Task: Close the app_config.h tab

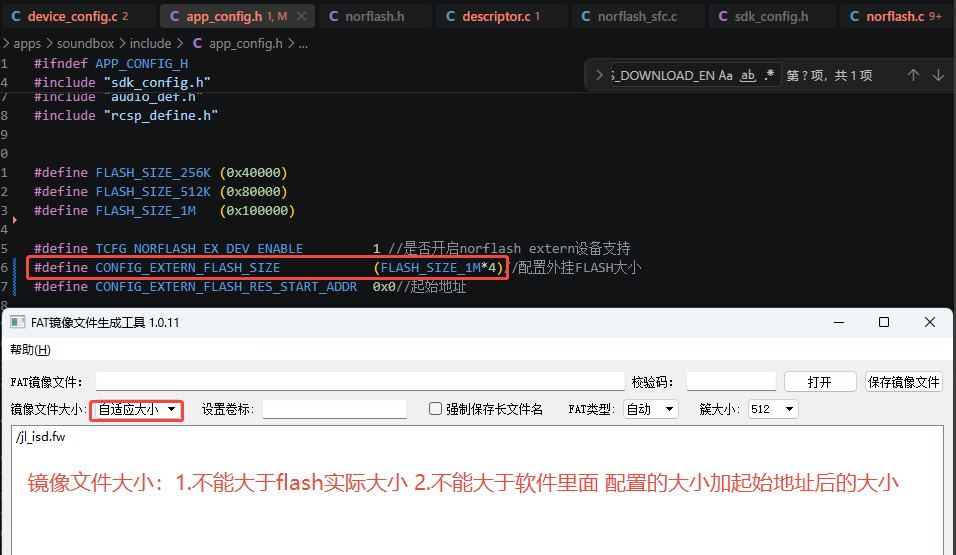Action: click(301, 16)
